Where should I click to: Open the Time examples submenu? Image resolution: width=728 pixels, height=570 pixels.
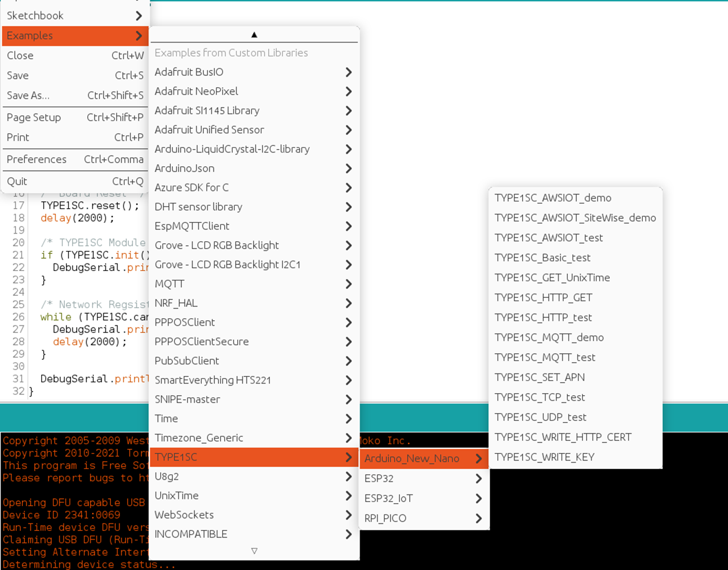(x=254, y=419)
